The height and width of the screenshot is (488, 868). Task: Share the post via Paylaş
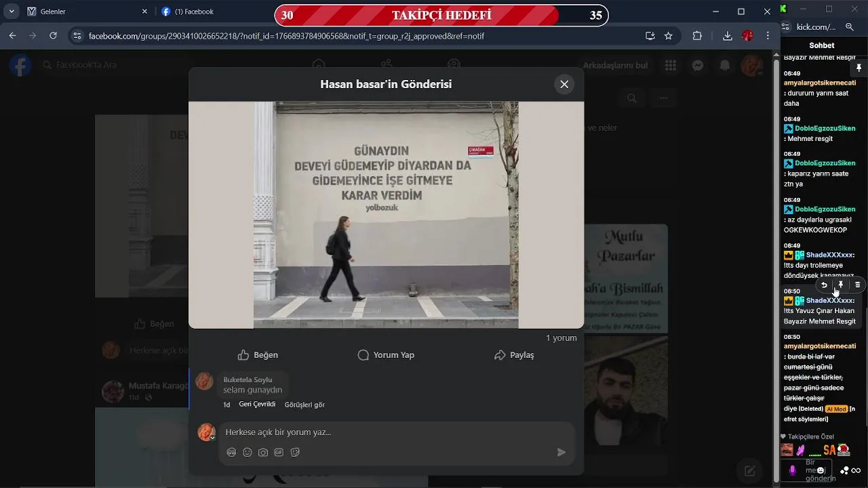click(514, 355)
